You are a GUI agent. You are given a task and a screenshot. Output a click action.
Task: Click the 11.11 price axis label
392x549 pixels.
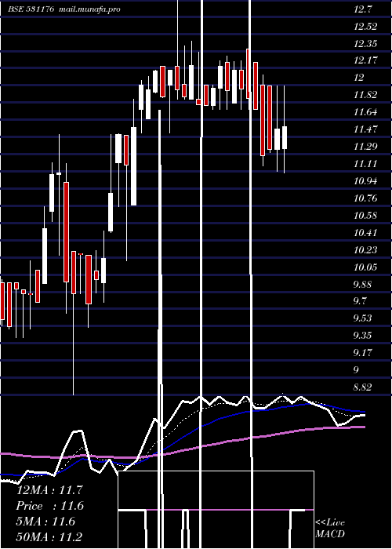[365, 164]
